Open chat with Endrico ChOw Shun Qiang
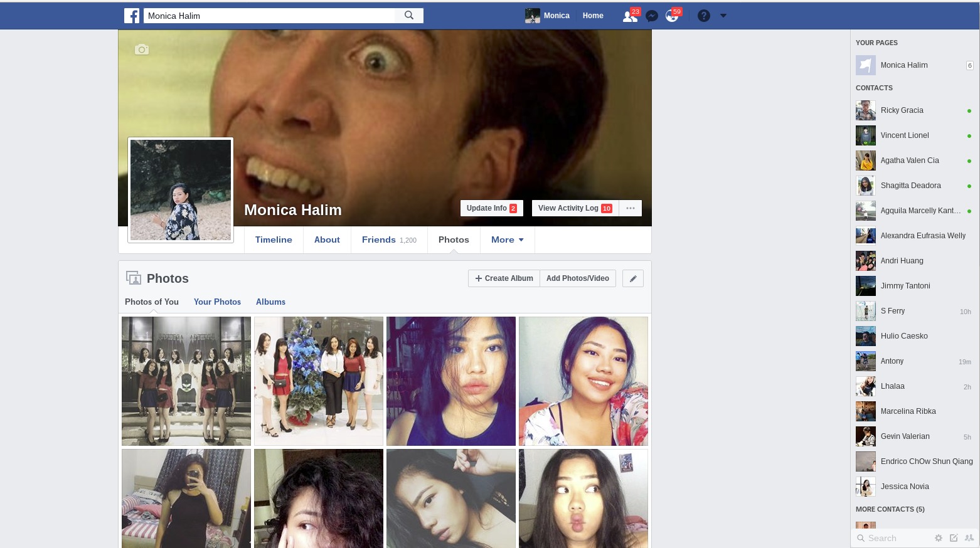This screenshot has width=980, height=548. 914,461
